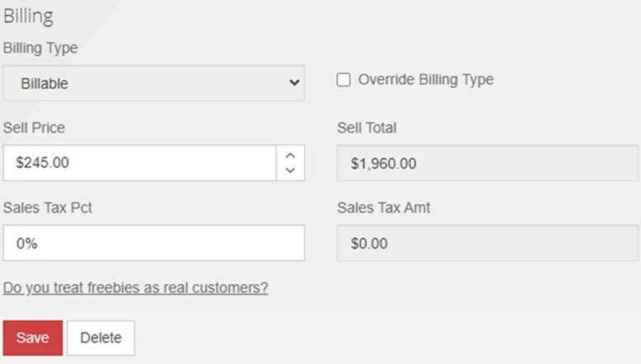Click the Sell Total field label
Screen dimensions: 641x364
367,128
